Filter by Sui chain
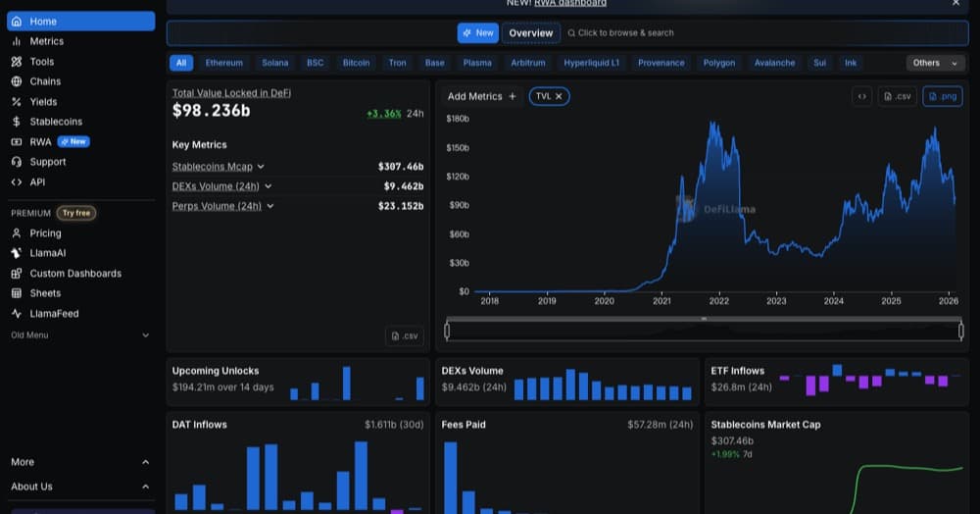This screenshot has height=514, width=980. [820, 63]
